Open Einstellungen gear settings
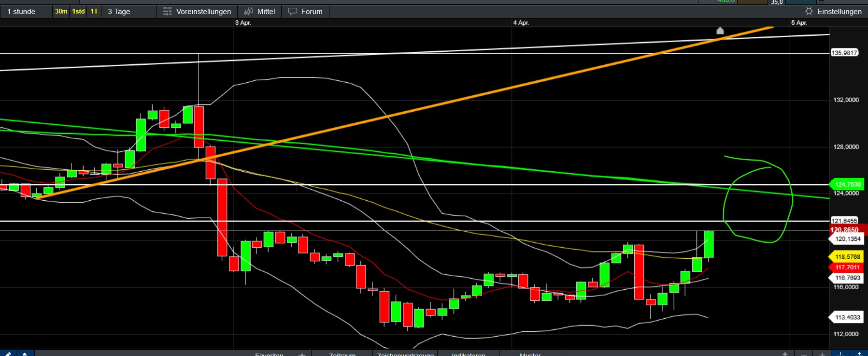The width and height of the screenshot is (868, 356). 809,11
